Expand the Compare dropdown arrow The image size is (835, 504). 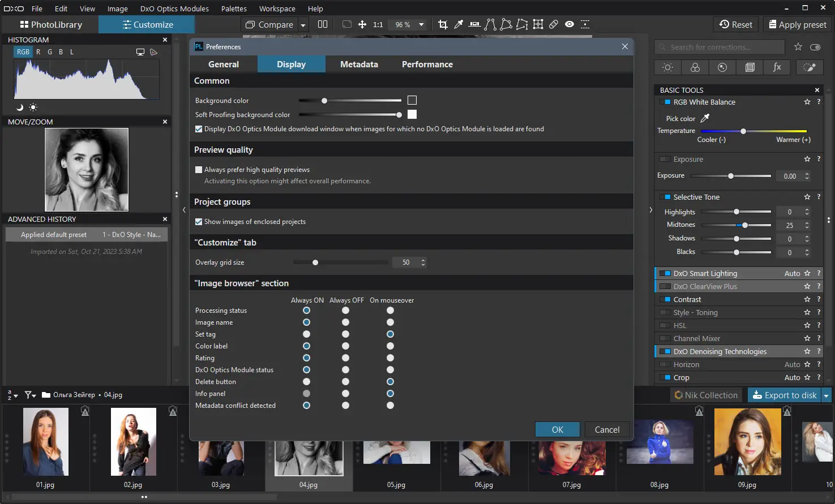point(303,25)
